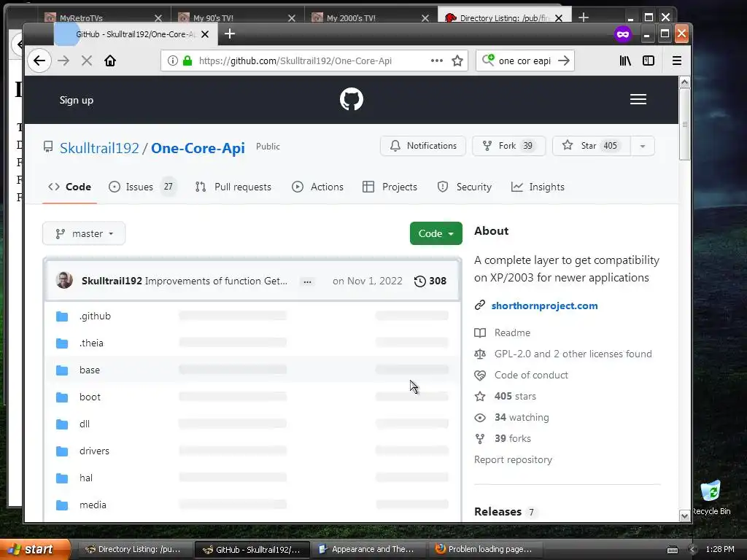Click the Sign up link

click(x=76, y=100)
